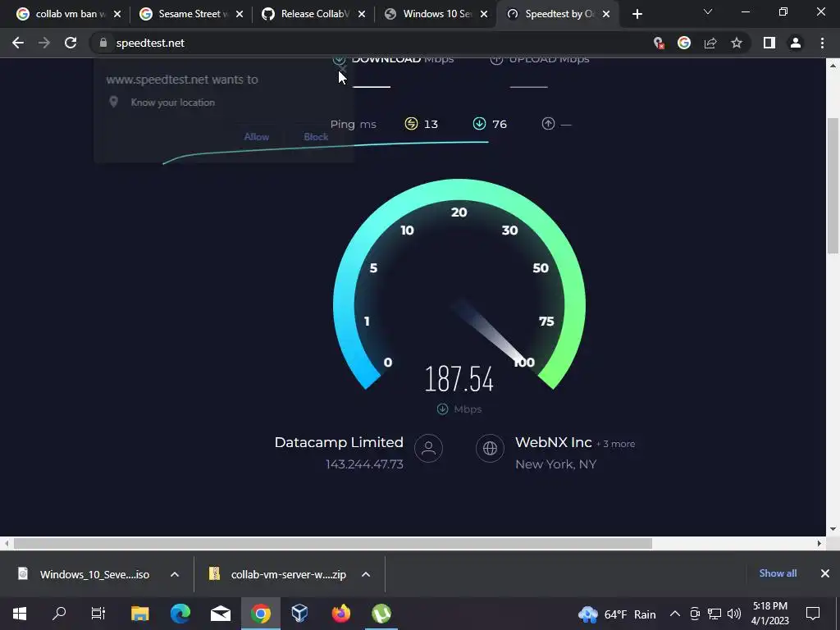Image resolution: width=840 pixels, height=630 pixels.
Task: Click the scroll-down arrow of vertical scrollbar
Action: [833, 529]
